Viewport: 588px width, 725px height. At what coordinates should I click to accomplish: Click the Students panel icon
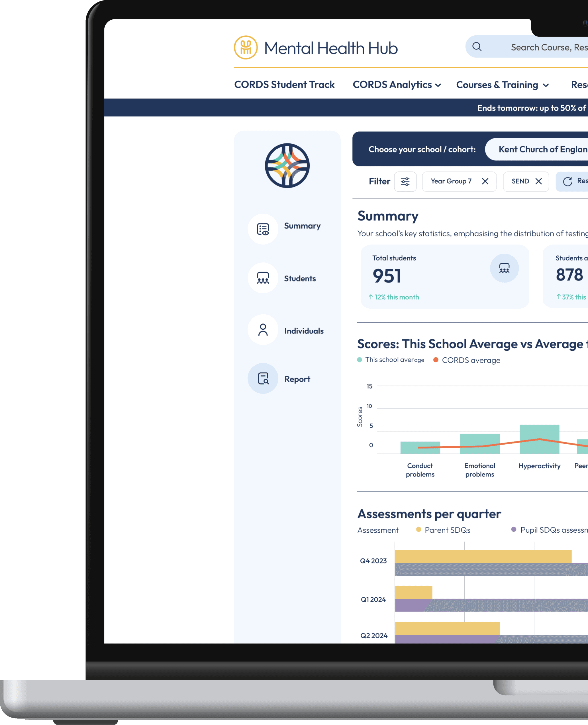point(262,278)
